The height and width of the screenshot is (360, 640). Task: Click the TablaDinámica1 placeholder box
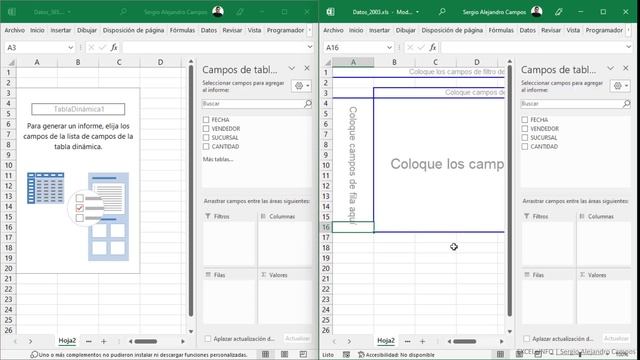[x=78, y=109]
